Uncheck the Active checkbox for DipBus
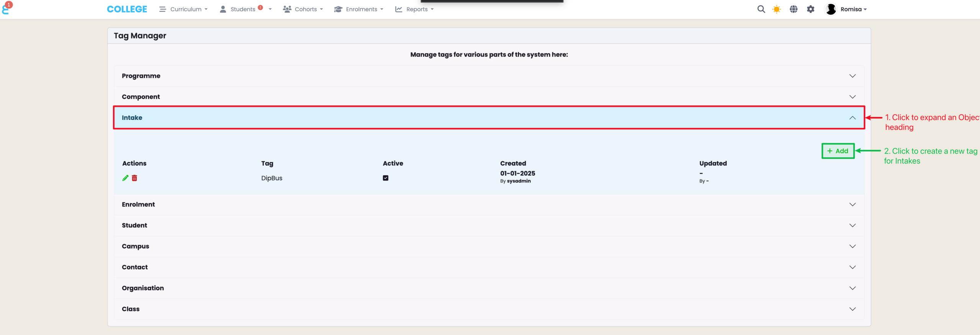980x335 pixels. coord(385,178)
